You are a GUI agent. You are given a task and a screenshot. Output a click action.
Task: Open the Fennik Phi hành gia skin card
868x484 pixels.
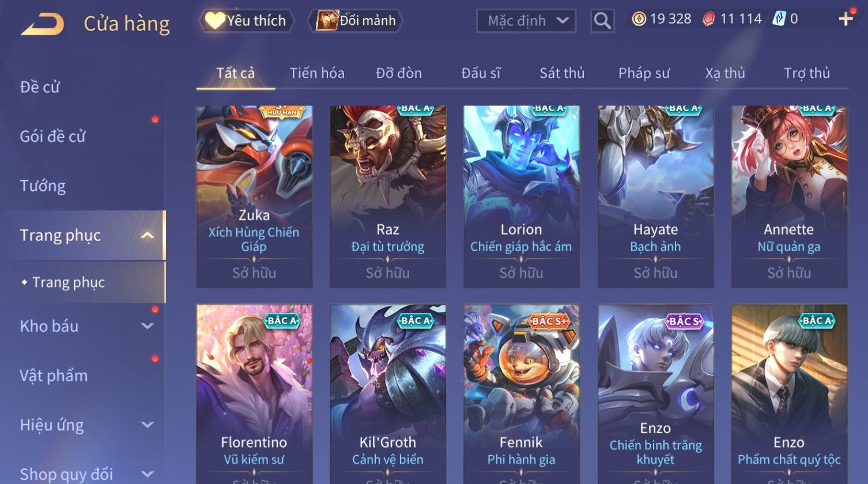[x=522, y=394]
